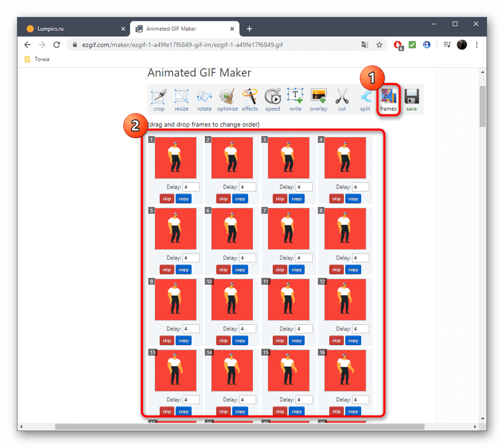Click the vertical scrollbar thumb
Screen dimensions: 504x448
(482, 106)
